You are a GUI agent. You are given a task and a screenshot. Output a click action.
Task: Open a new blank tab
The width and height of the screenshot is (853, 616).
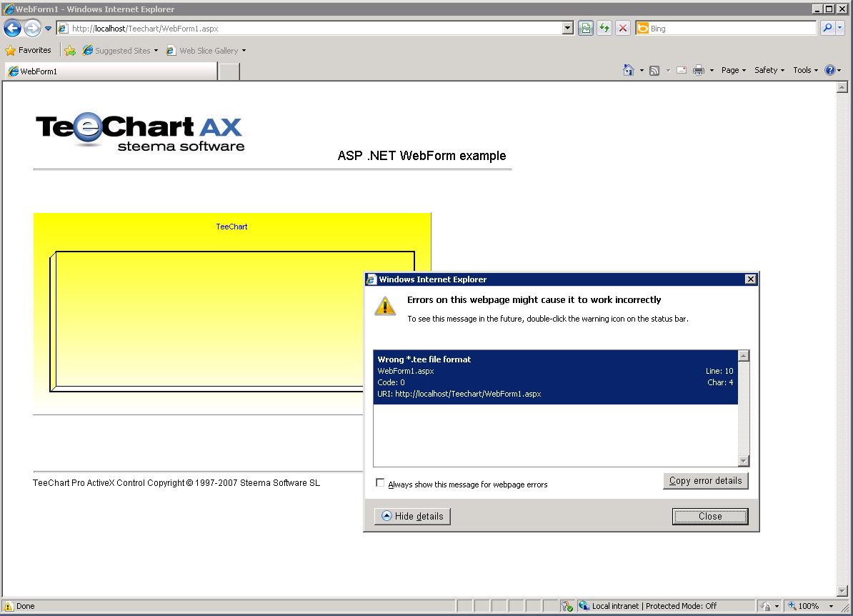229,71
